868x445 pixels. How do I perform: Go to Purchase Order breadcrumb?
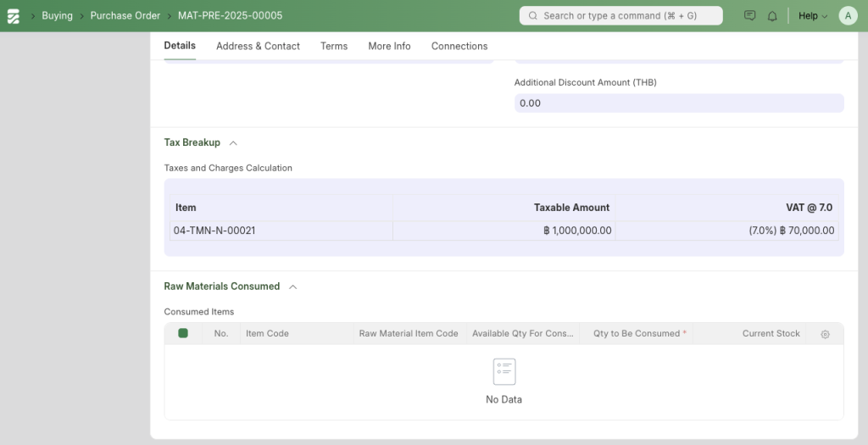tap(125, 15)
